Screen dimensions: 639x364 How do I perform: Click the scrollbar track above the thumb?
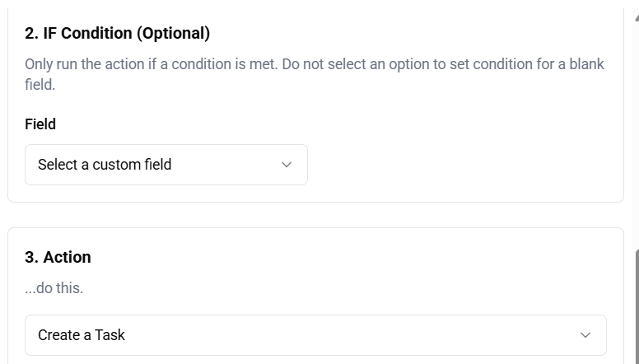tap(636, 124)
